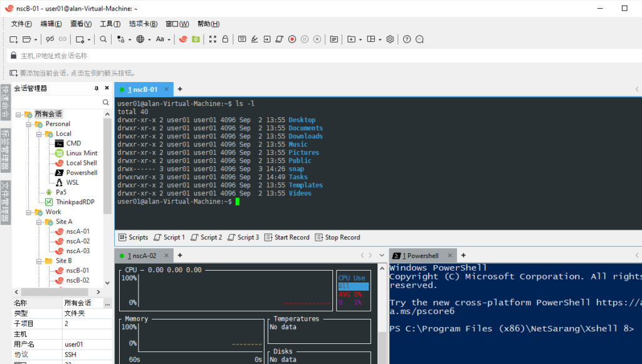The image size is (642, 364).
Task: Toggle the screen lock icon
Action: 224,39
